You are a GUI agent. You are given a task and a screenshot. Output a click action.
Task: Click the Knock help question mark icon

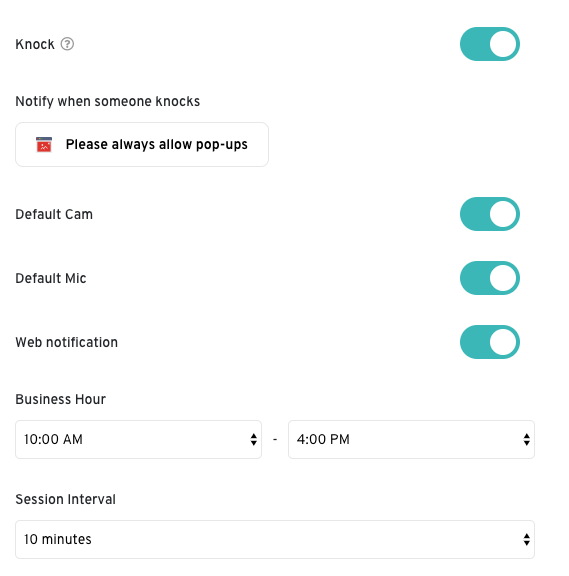coord(67,44)
